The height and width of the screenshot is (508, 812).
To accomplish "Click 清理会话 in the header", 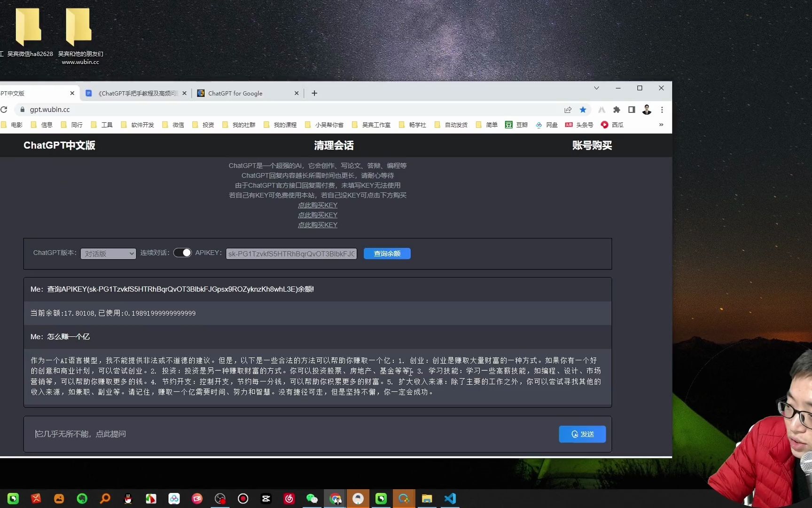I will pyautogui.click(x=334, y=145).
